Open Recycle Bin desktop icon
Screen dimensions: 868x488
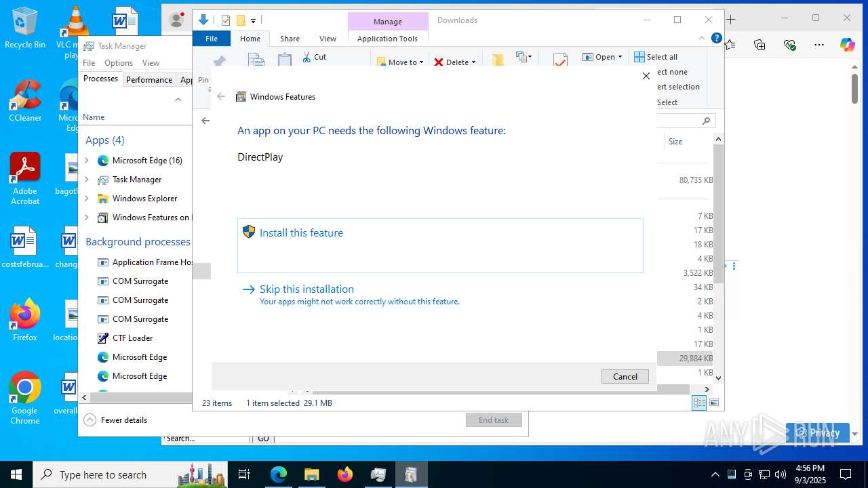24,28
